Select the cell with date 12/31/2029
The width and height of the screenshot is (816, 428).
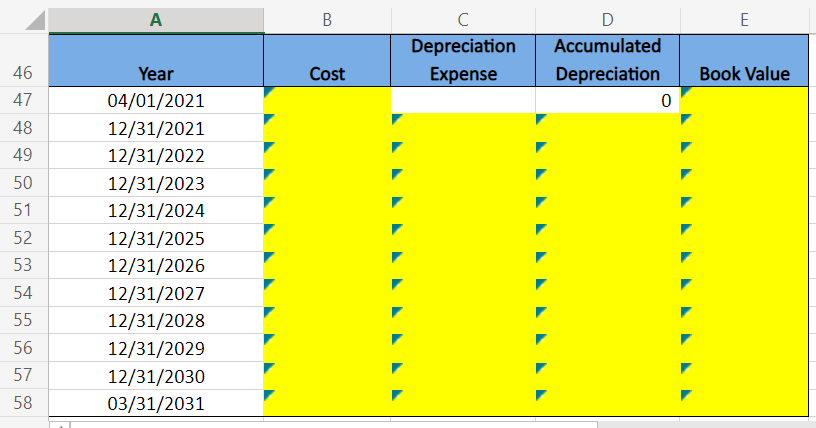156,348
